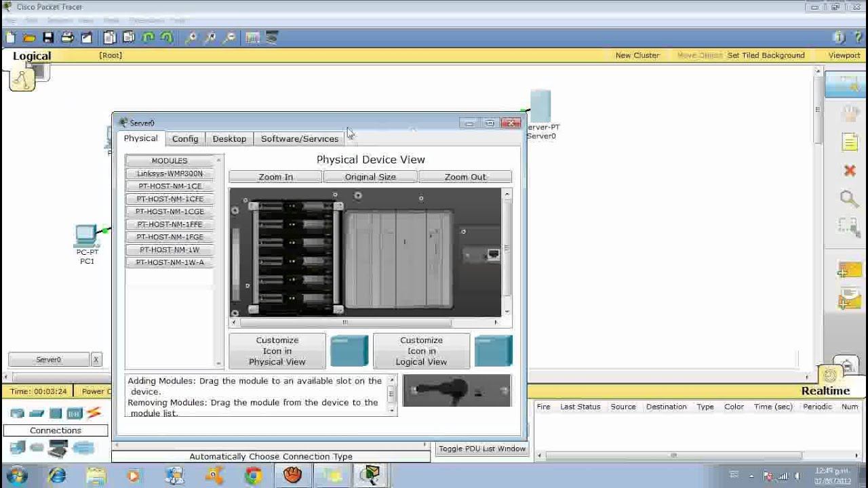Viewport: 868px width, 488px height.
Task: Open Internet Explorer from the taskbar
Action: 57,476
